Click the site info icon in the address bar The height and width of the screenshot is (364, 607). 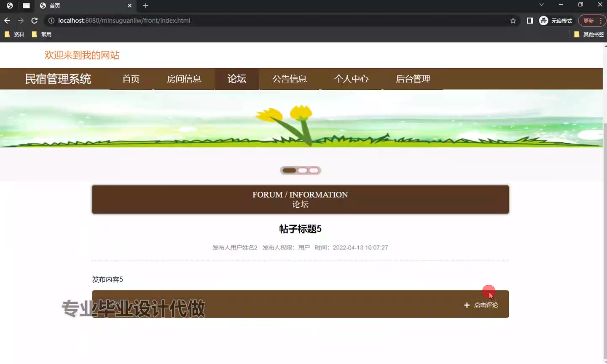pos(51,21)
